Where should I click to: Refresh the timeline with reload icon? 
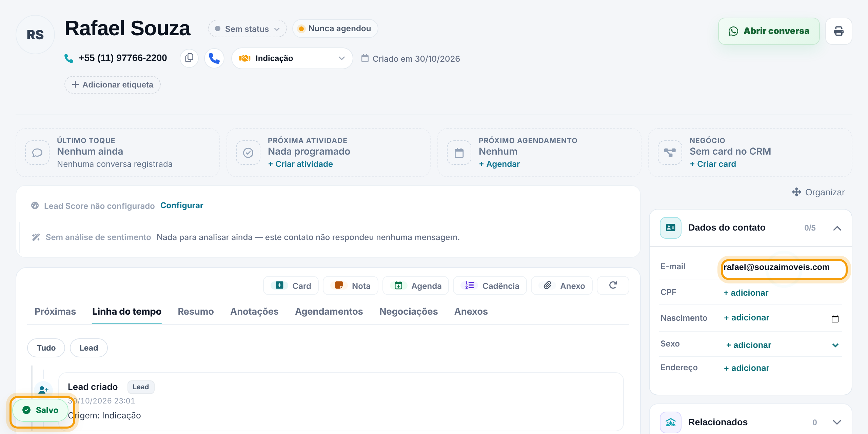[613, 285]
